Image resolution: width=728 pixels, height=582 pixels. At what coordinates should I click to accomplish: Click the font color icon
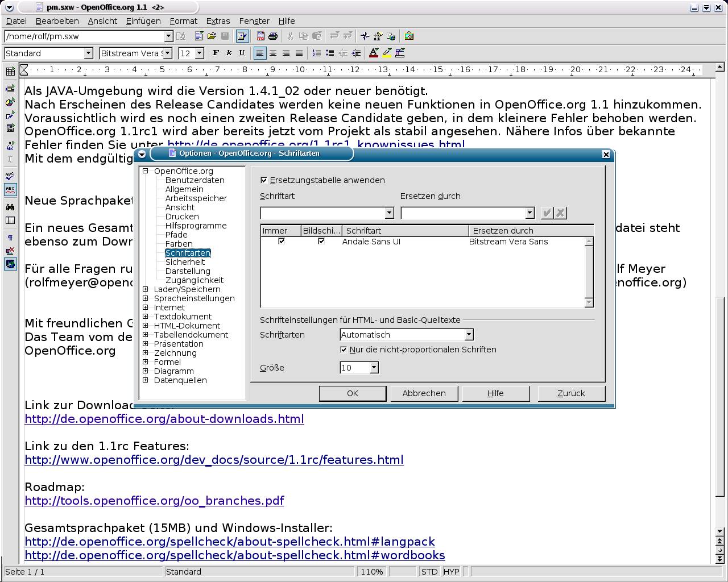point(374,53)
